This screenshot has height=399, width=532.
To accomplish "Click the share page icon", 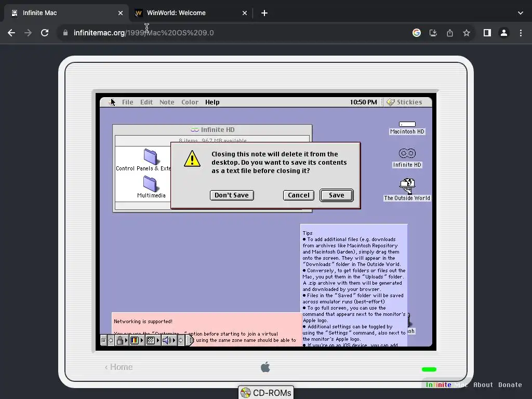I will point(450,33).
